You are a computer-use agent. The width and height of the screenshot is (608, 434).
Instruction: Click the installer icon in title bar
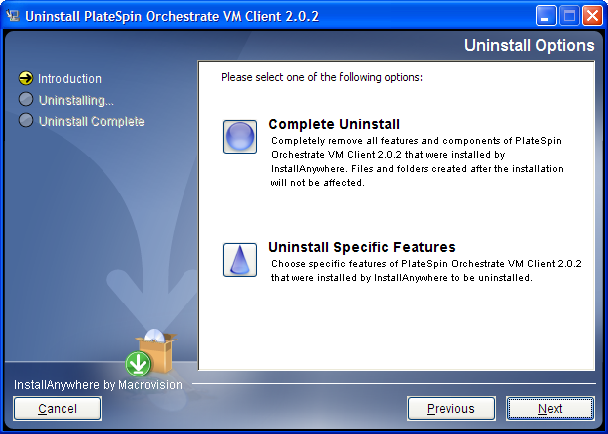(x=13, y=16)
